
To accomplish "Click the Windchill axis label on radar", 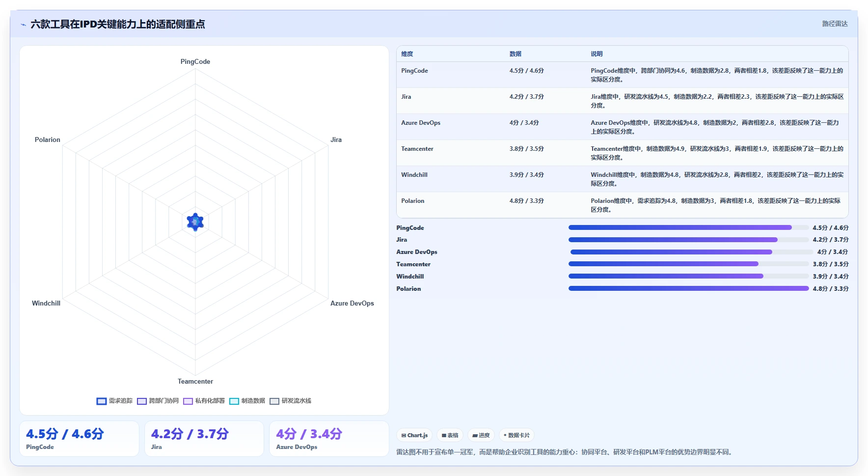I will pyautogui.click(x=46, y=303).
